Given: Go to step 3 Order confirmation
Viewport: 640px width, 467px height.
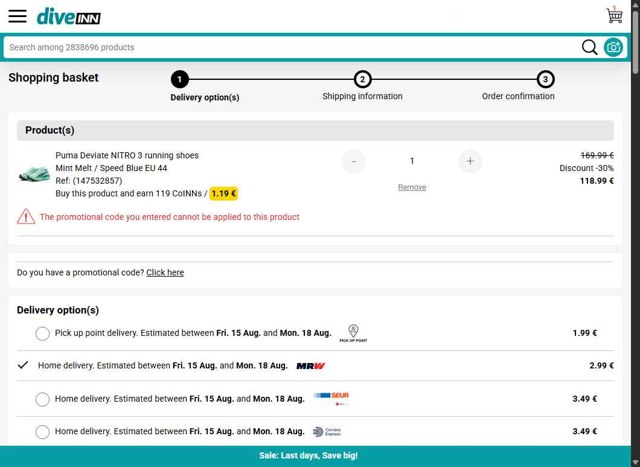Looking at the screenshot, I should click(x=545, y=79).
